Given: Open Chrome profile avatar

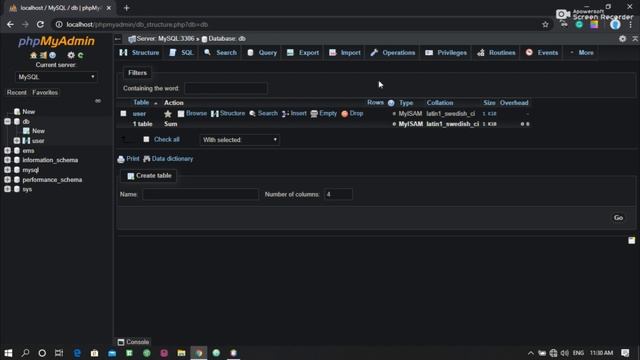Looking at the screenshot, I should coord(615,24).
